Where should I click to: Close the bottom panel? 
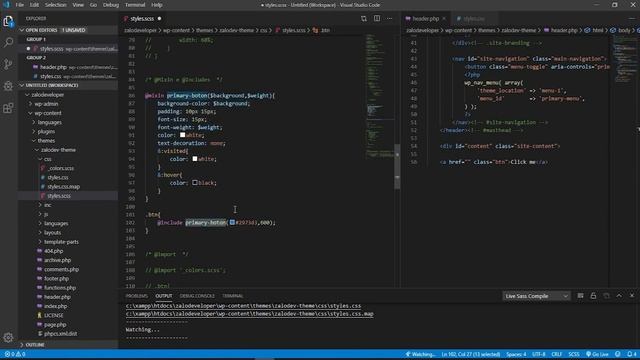(x=632, y=296)
